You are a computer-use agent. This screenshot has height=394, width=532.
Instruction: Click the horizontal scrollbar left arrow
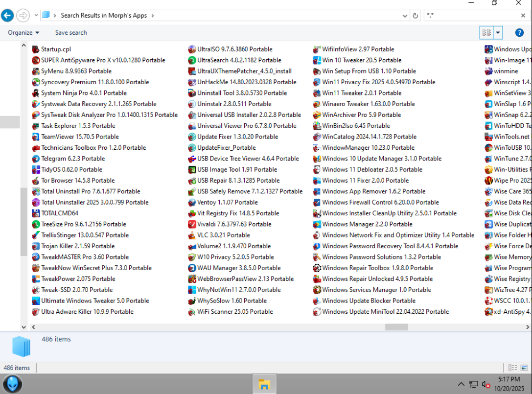[x=33, y=327]
